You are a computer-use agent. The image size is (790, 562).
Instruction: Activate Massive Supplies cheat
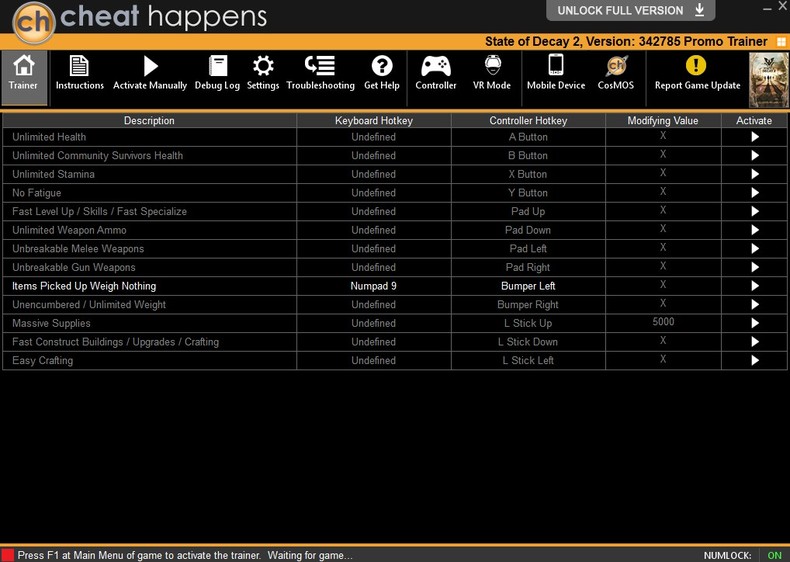click(x=754, y=324)
